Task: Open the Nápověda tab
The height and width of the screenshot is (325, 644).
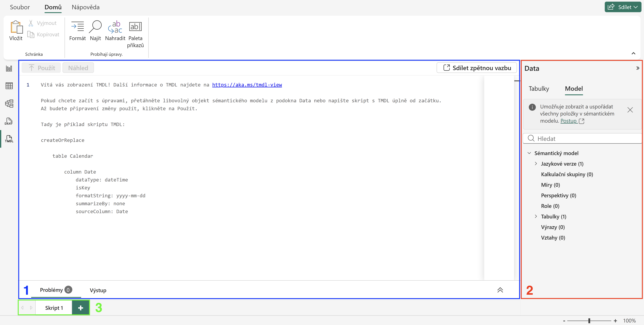Action: click(86, 7)
